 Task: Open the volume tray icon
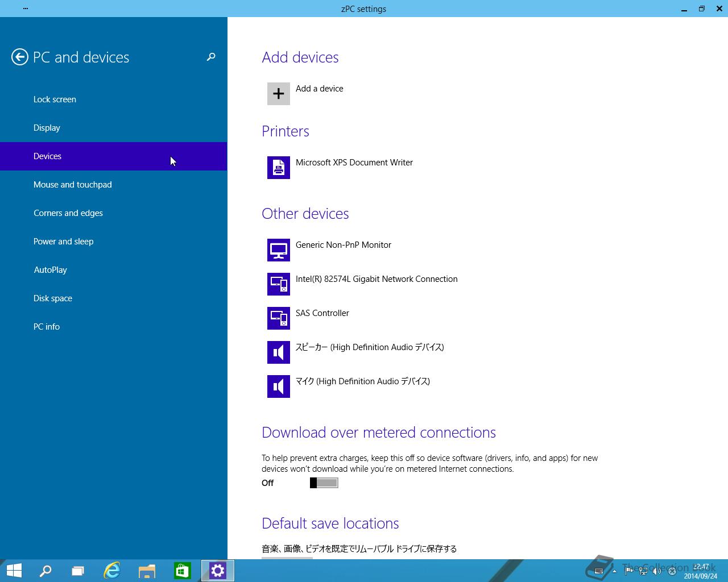[657, 571]
